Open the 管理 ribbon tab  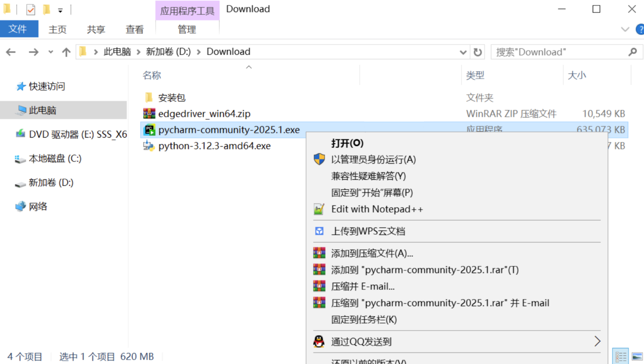[x=187, y=30]
